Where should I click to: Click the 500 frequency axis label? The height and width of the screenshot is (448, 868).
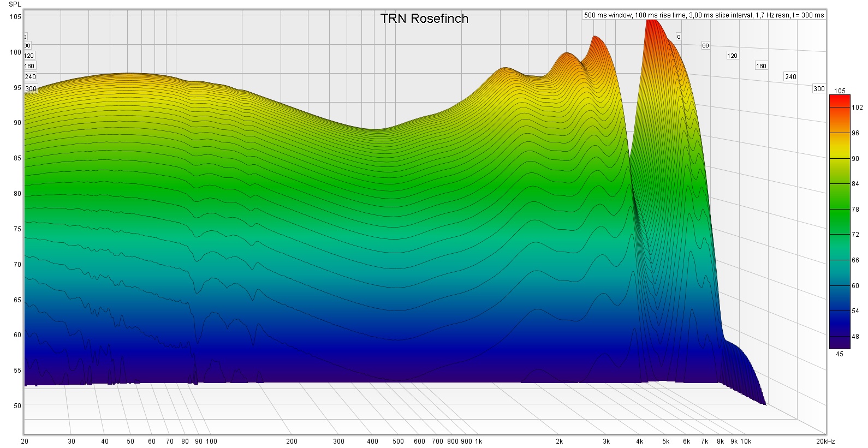[x=399, y=441]
